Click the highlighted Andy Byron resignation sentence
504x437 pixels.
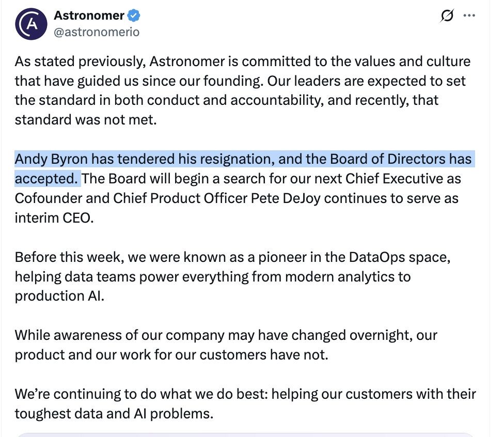(x=243, y=168)
